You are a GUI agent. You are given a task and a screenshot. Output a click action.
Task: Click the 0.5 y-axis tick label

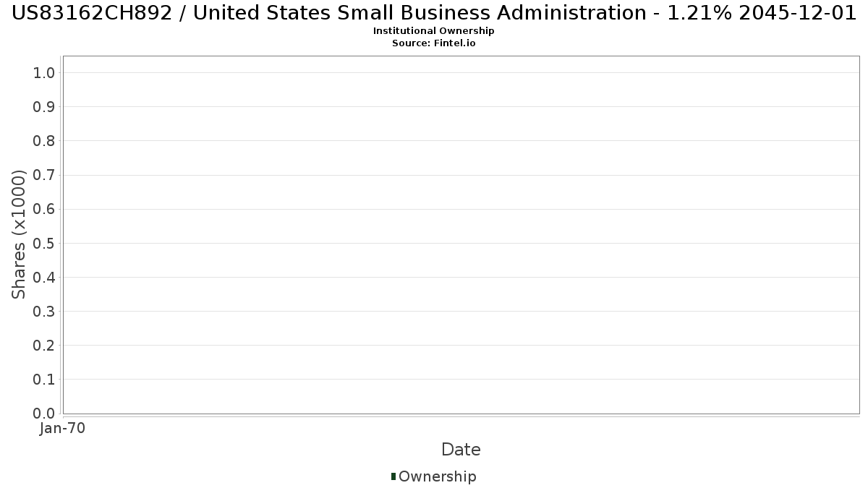tap(44, 243)
